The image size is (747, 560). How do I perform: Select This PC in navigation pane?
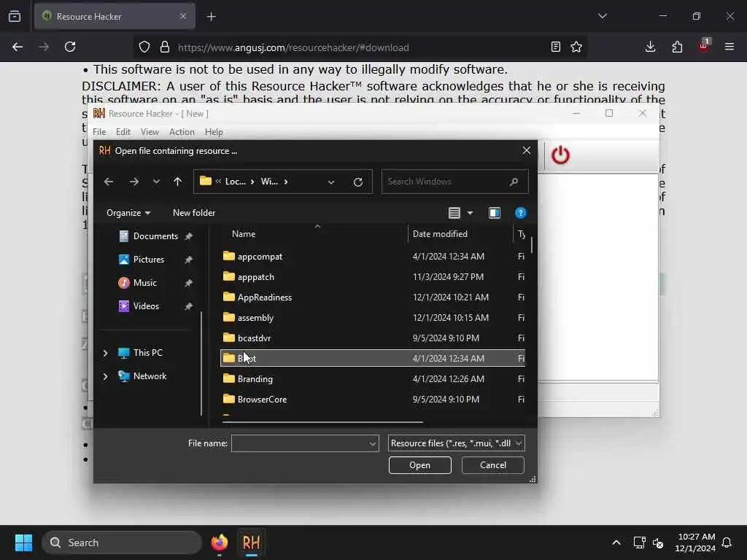tap(147, 353)
